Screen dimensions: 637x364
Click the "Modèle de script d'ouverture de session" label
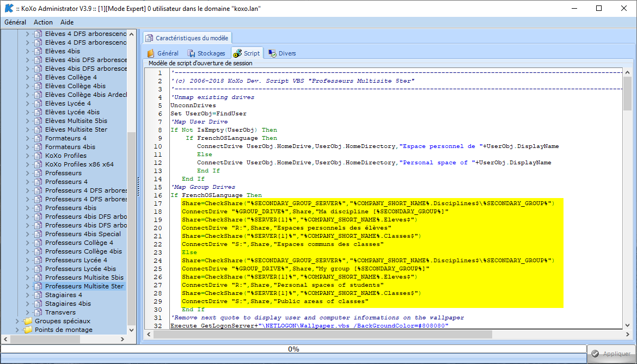click(200, 63)
